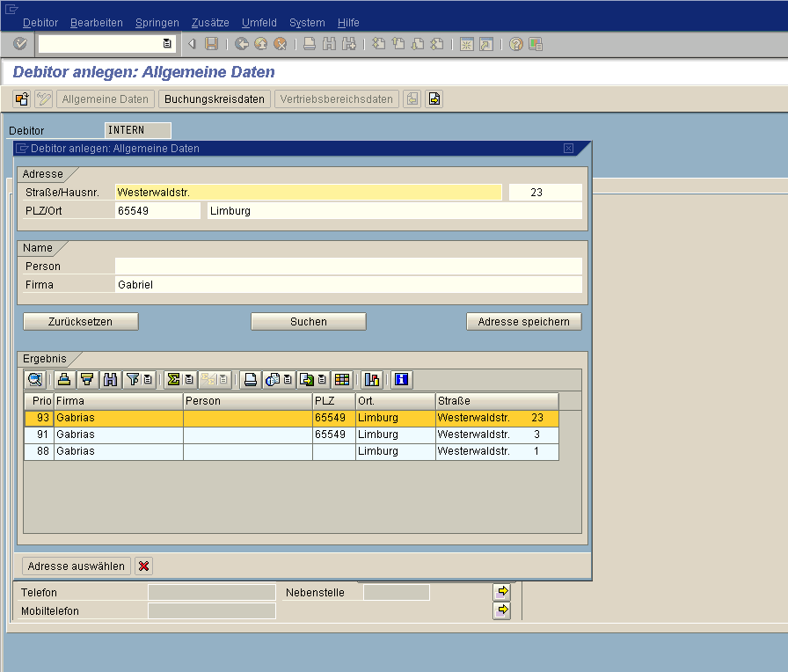Click the Find binoculars icon in main toolbar
788x672 pixels.
[329, 44]
